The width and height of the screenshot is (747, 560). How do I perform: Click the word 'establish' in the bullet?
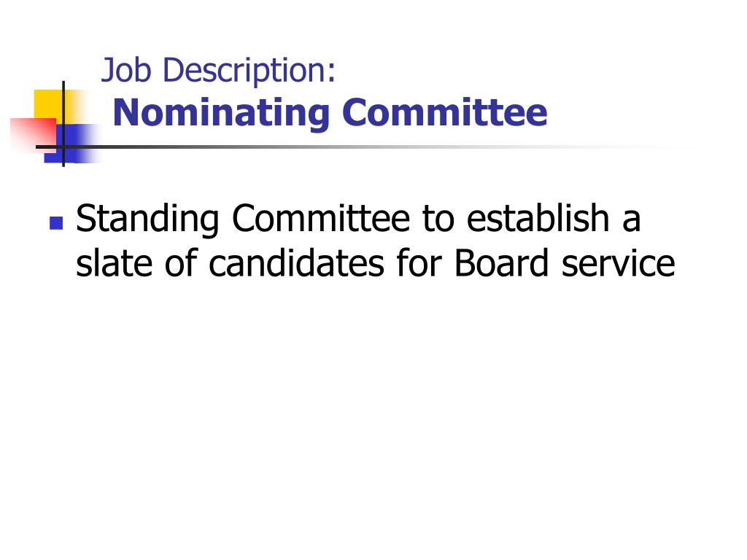pos(538,218)
